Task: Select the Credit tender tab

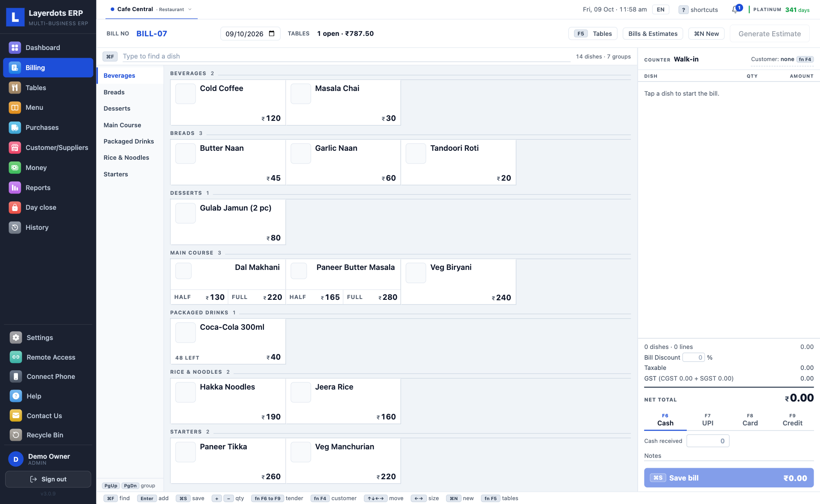Action: [792, 420]
